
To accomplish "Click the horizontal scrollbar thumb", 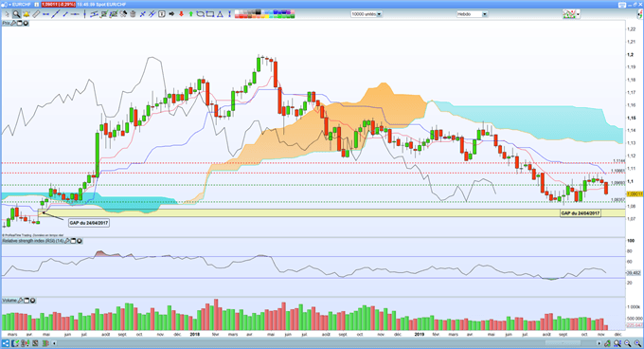I will [563, 343].
